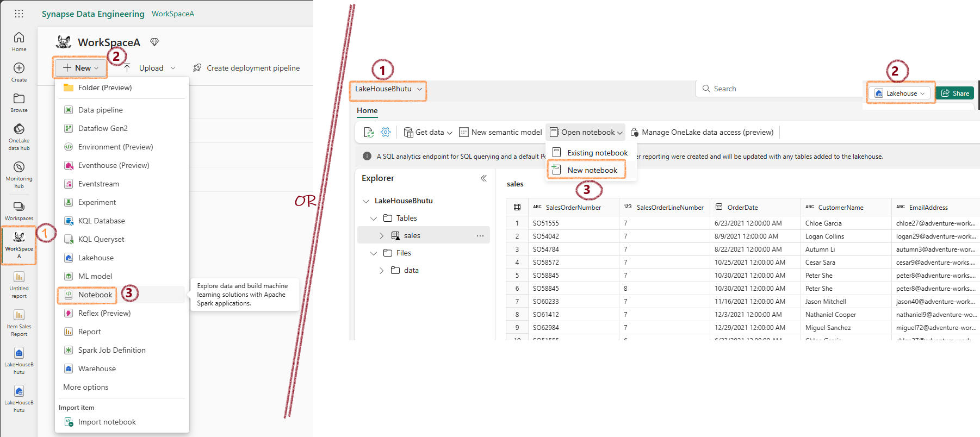This screenshot has height=437, width=980.
Task: Open Monitoring hub in sidebar
Action: pyautogui.click(x=19, y=174)
